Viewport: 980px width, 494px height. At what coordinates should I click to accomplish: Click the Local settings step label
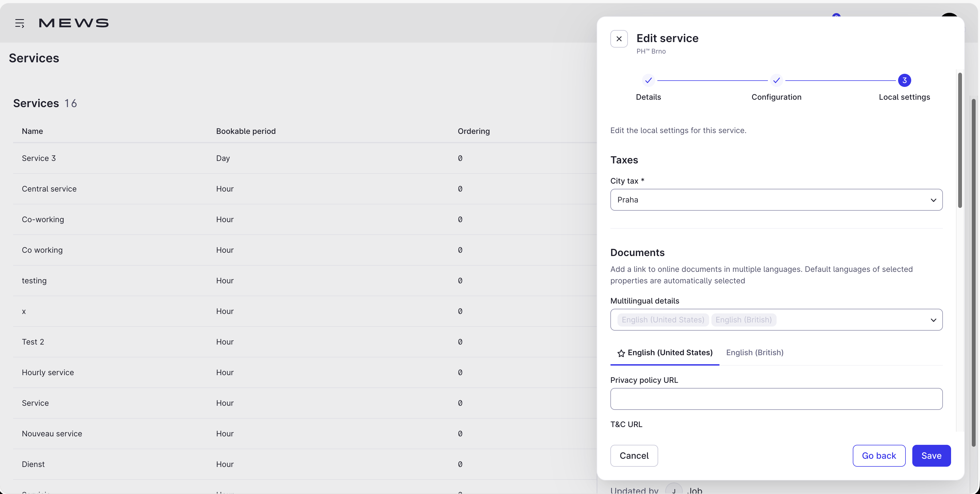[904, 97]
